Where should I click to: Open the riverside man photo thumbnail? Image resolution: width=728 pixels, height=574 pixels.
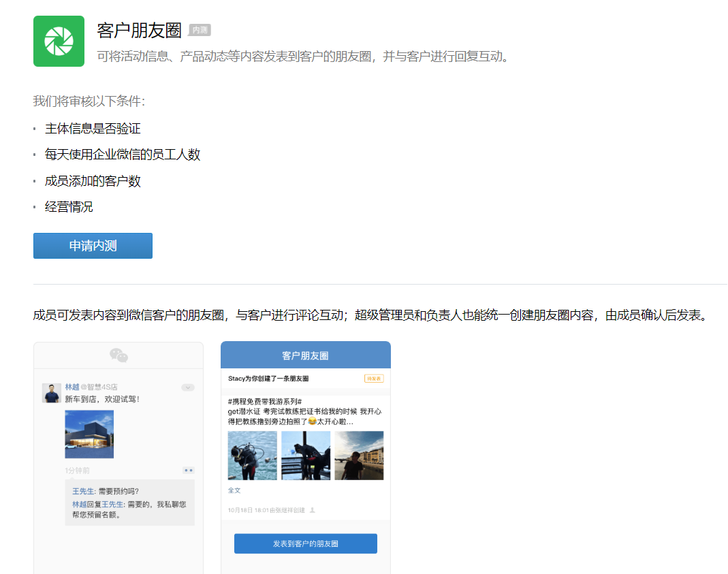[x=360, y=456]
